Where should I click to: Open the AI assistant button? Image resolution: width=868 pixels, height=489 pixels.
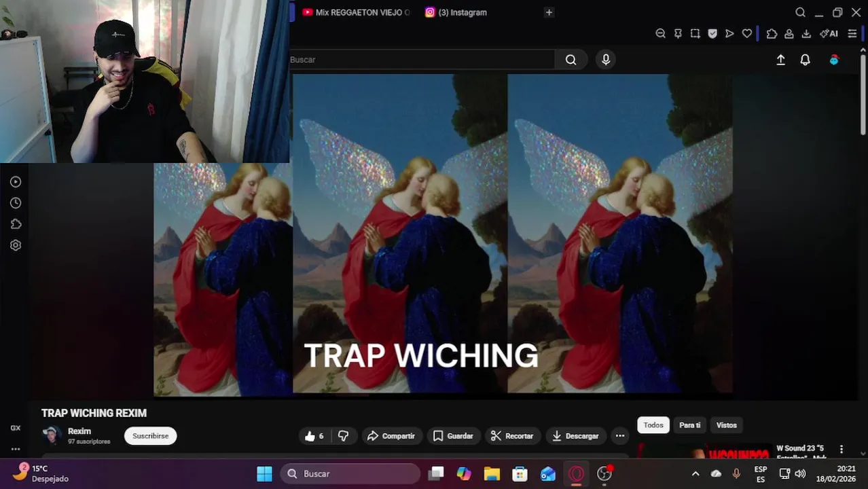coord(829,33)
